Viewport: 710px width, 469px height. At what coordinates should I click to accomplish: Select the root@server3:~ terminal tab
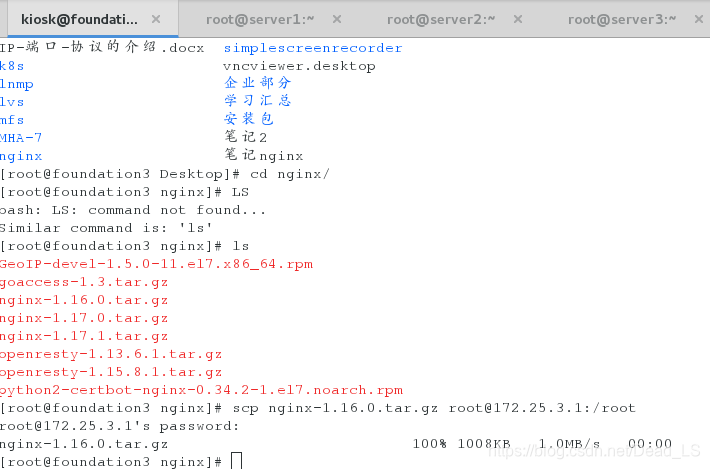coord(622,19)
